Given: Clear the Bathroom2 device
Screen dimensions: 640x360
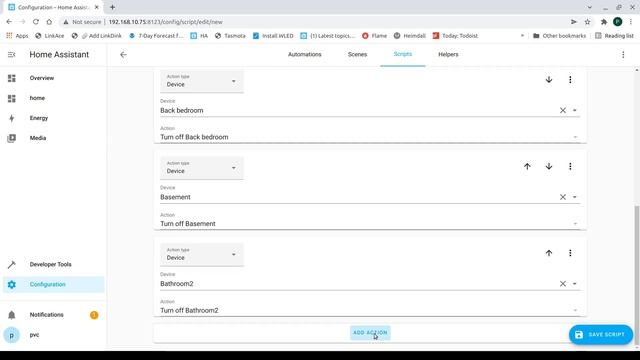Looking at the screenshot, I should (562, 284).
